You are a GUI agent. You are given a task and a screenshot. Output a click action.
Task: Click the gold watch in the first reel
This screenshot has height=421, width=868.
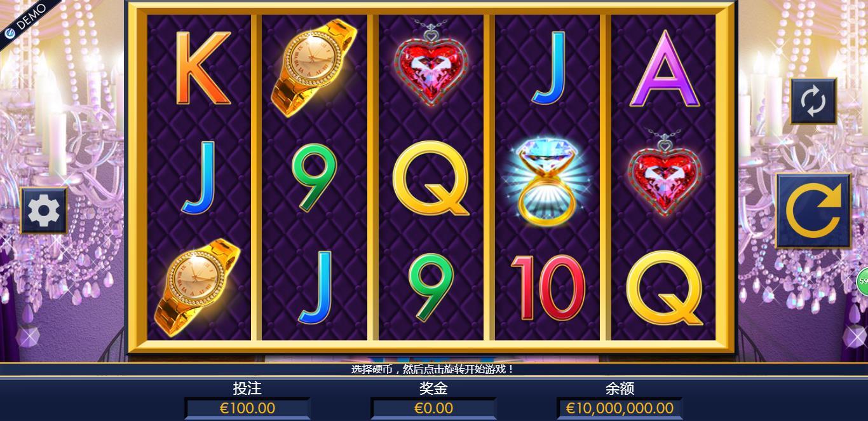tap(198, 287)
